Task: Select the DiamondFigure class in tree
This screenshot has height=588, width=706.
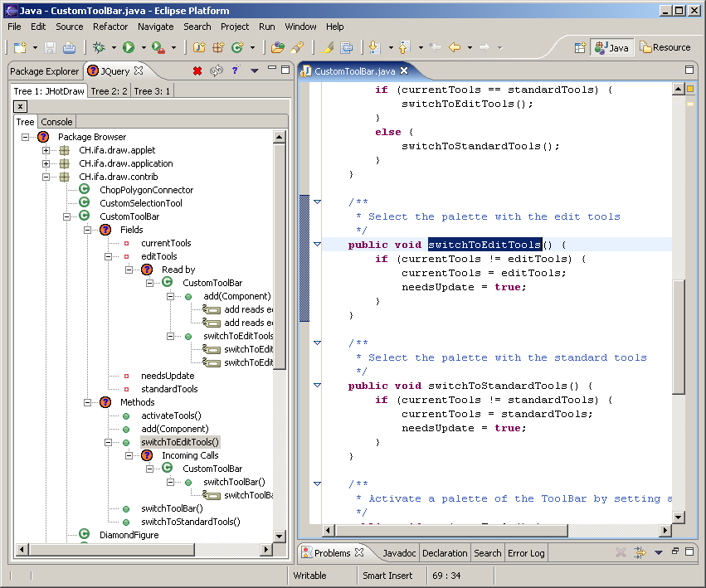Action: coord(129,535)
